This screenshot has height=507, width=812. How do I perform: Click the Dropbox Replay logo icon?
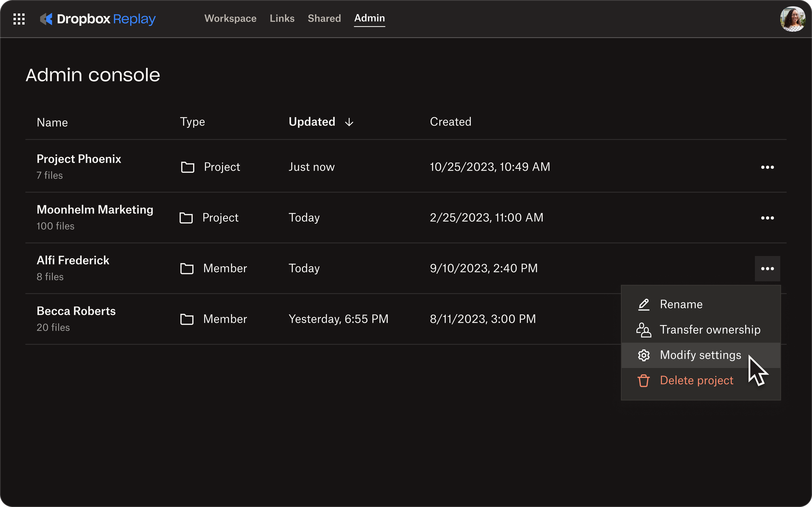coord(47,19)
